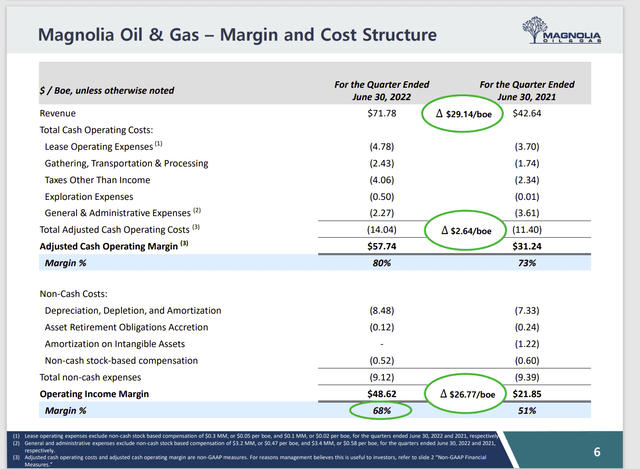This screenshot has width=640, height=469.
Task: Click Exploration Expenses label
Action: [89, 197]
